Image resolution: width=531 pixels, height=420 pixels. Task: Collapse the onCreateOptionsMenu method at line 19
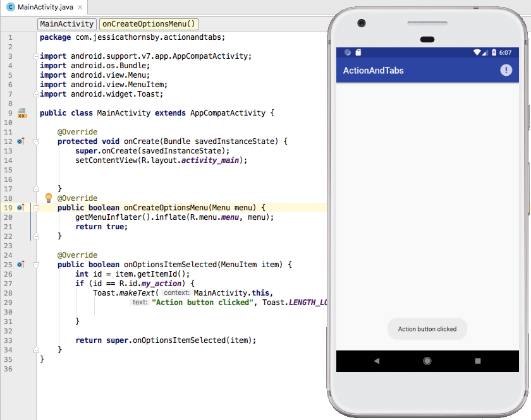[36, 208]
